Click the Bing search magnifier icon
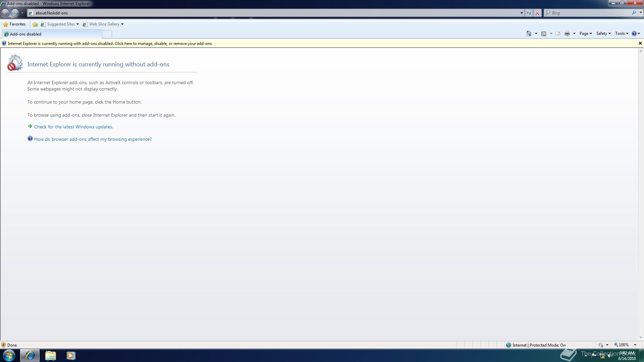The image size is (644, 362). (634, 13)
